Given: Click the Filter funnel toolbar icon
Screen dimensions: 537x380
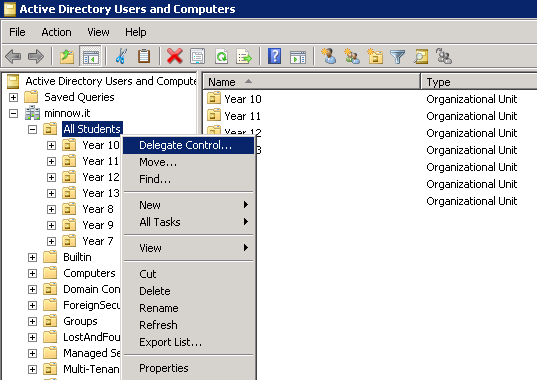Looking at the screenshot, I should coord(398,57).
